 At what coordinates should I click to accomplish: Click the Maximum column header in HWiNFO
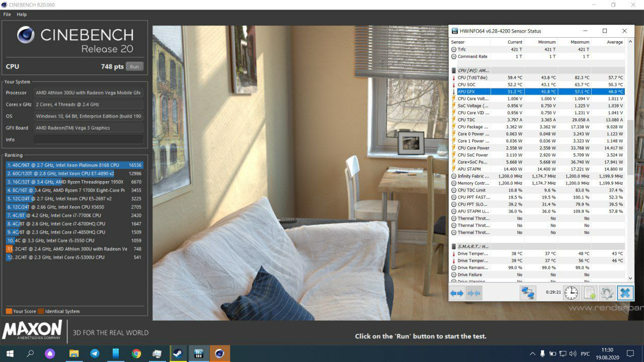(x=574, y=42)
